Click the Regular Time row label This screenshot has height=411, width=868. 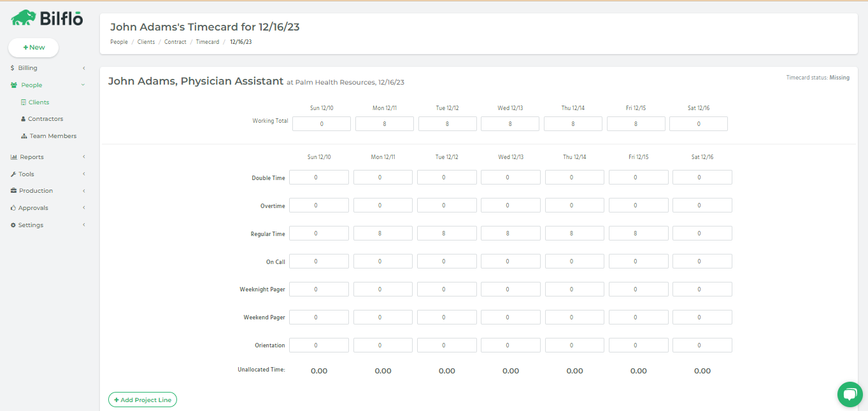268,234
